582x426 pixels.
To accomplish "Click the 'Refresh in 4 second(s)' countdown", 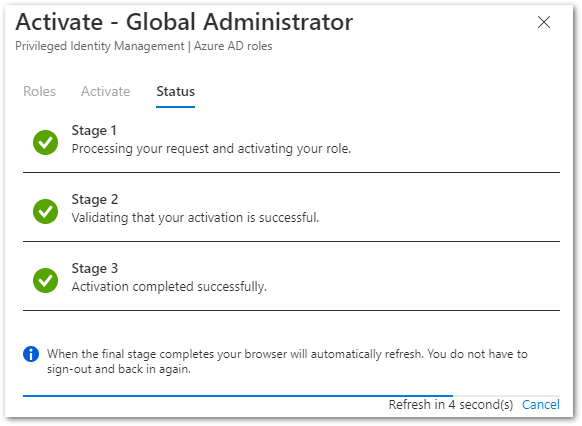I will 451,404.
